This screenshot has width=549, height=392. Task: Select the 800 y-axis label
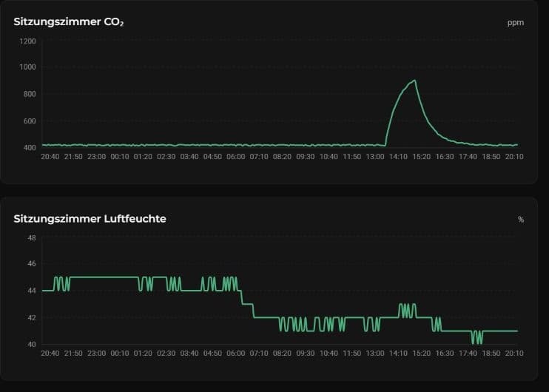click(30, 94)
